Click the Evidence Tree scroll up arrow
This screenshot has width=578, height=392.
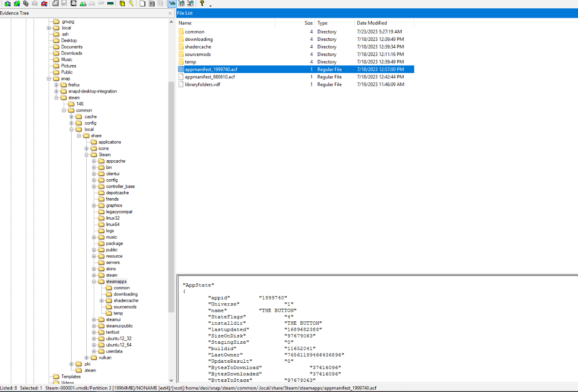(171, 22)
